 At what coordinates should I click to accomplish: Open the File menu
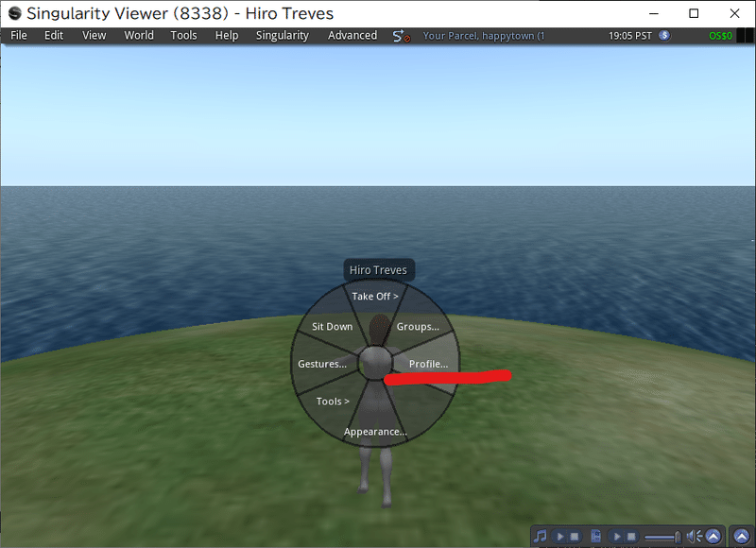(19, 36)
